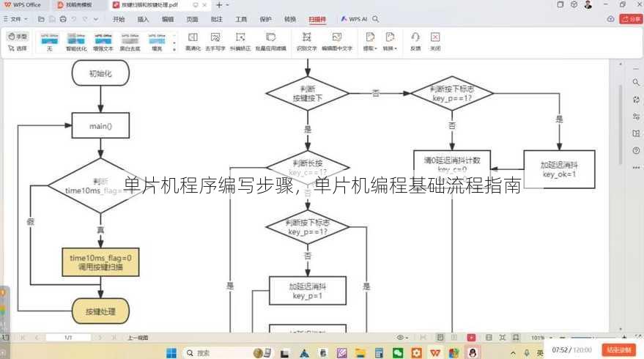Viewport: 644px width, 359px height.
Task: Open File Explorer from the taskbar
Action: (x=360, y=352)
